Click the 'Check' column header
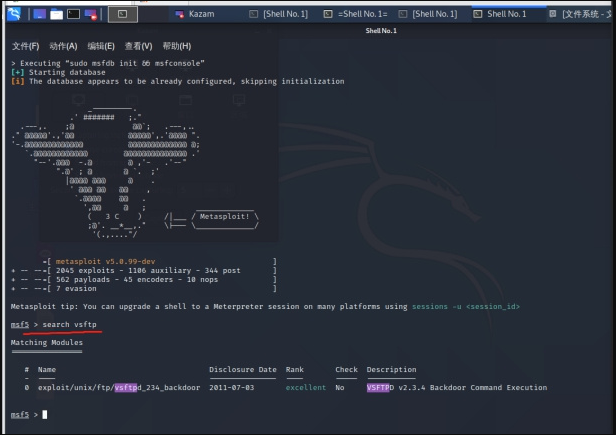This screenshot has width=616, height=435. pyautogui.click(x=346, y=370)
